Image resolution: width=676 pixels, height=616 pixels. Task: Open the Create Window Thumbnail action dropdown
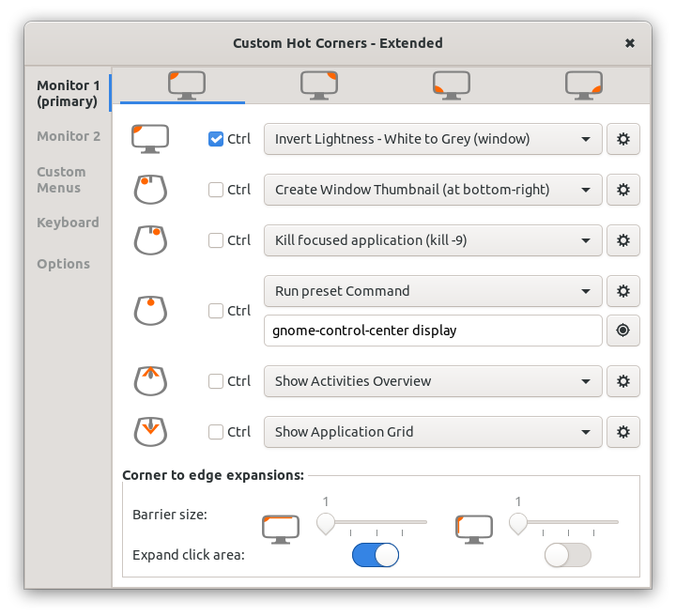433,190
